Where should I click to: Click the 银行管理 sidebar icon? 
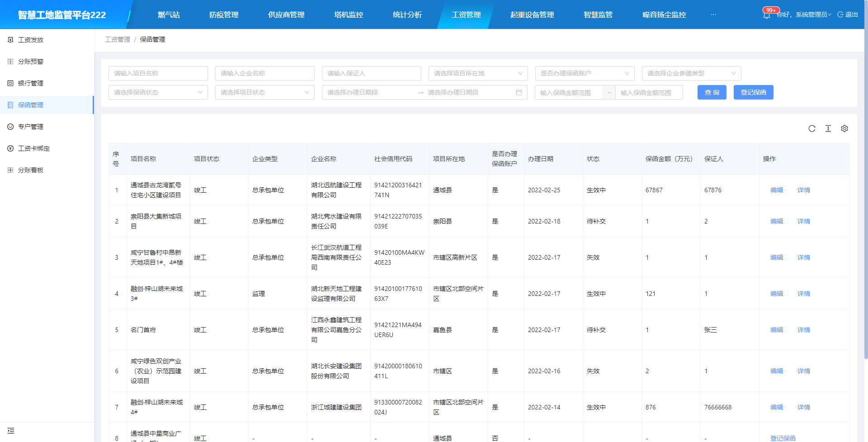pyautogui.click(x=10, y=83)
